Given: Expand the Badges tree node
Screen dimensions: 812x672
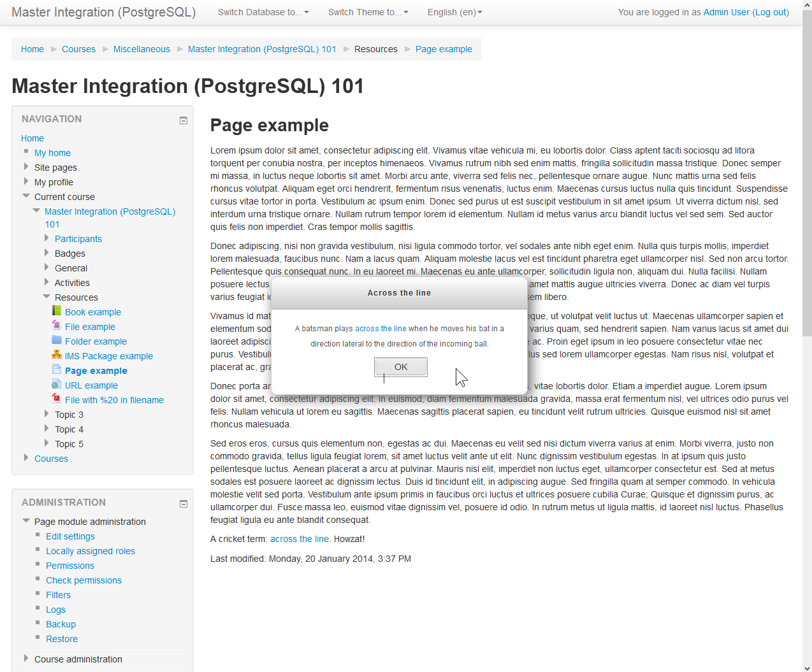Looking at the screenshot, I should 47,253.
